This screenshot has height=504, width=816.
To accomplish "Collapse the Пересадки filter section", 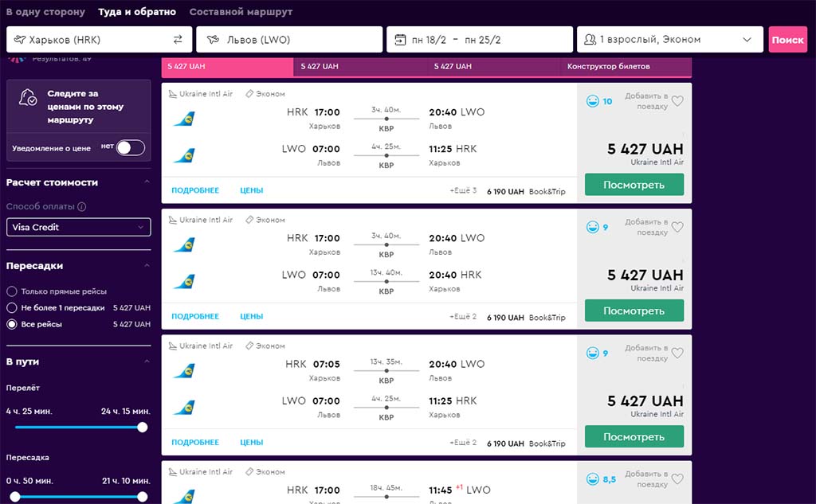I will [x=147, y=266].
